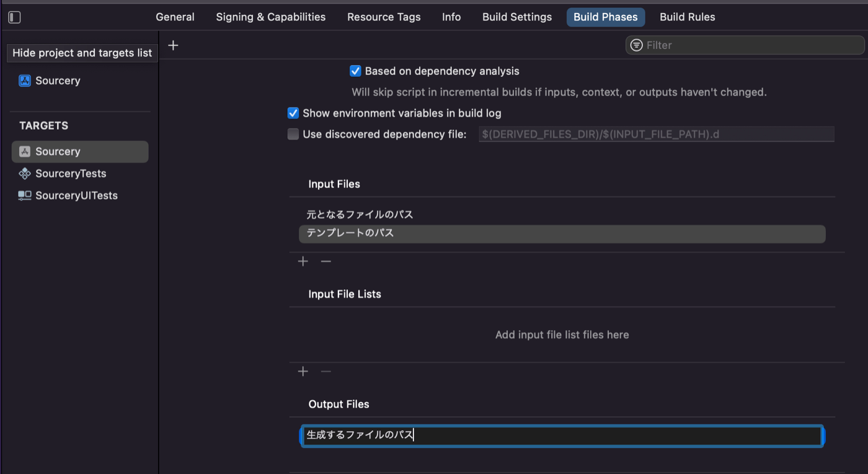Enable Use discovered dependency file
Screen dimensions: 868x474
click(x=293, y=134)
